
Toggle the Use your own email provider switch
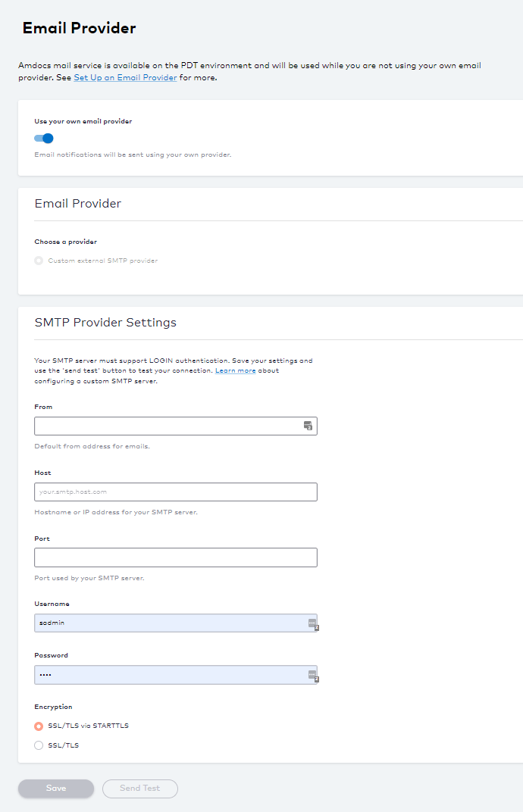pos(44,139)
